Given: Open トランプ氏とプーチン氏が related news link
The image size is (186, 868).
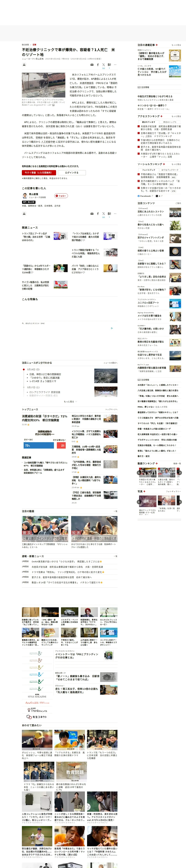Looking at the screenshot, I should (x=36, y=237).
